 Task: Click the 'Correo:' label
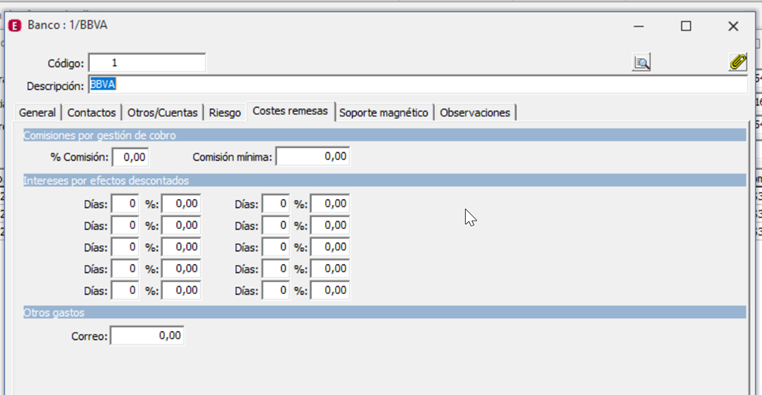89,337
